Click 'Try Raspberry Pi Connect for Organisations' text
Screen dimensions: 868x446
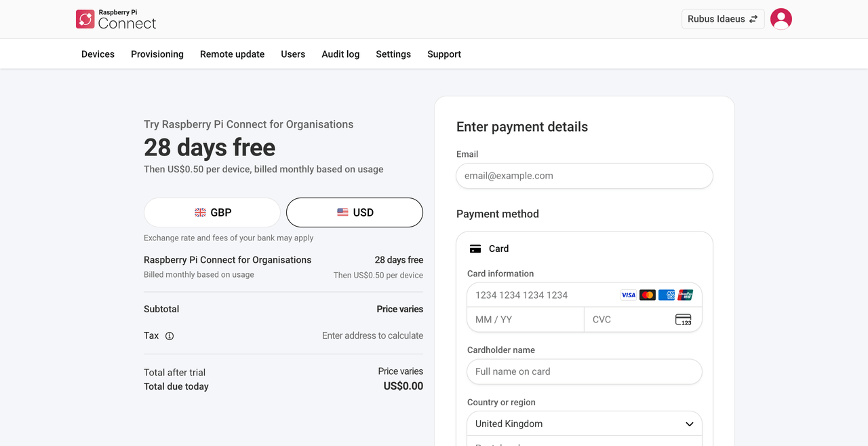click(249, 124)
